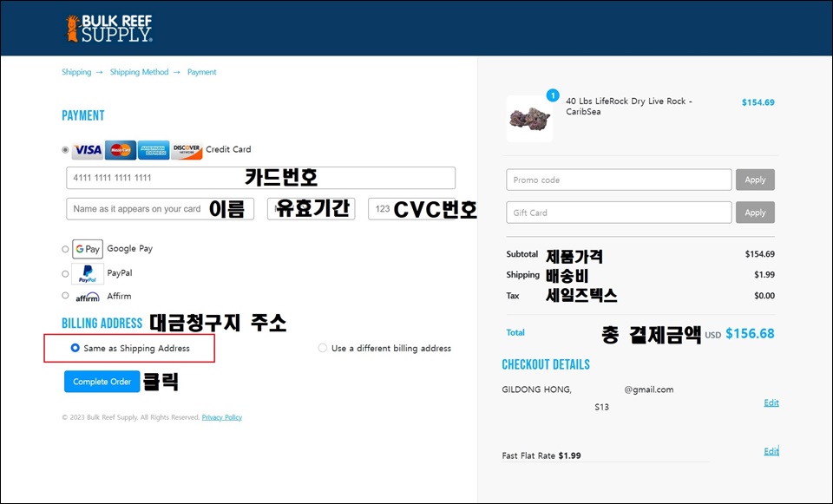
Task: Focus the CVC code field
Action: 411,209
